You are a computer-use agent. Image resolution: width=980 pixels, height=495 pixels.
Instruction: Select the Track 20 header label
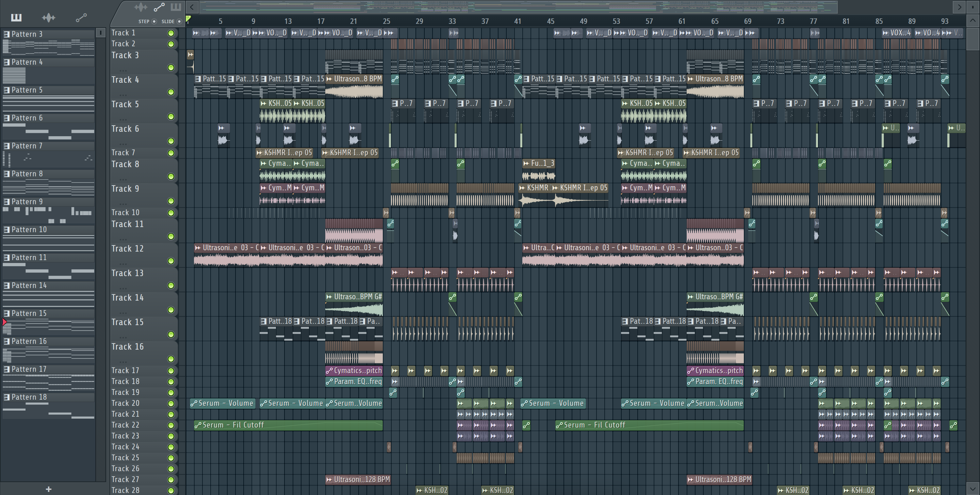(x=126, y=403)
